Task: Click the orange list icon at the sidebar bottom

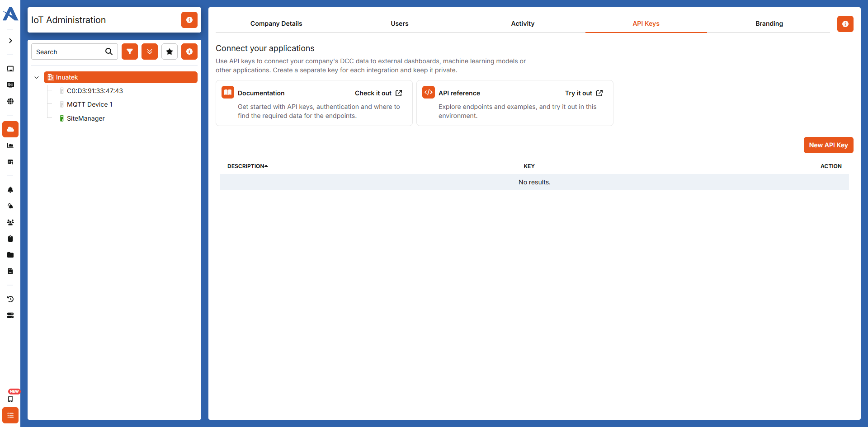Action: 10,415
